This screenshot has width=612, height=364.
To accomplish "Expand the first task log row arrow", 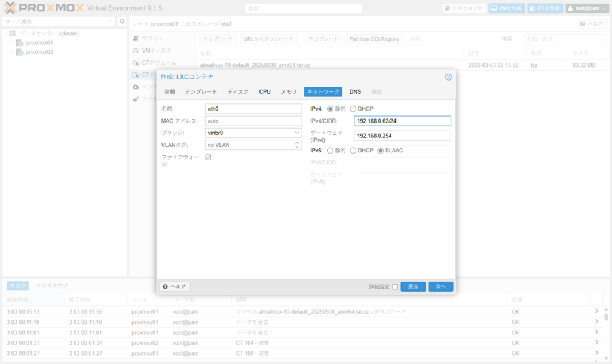I will click(596, 311).
